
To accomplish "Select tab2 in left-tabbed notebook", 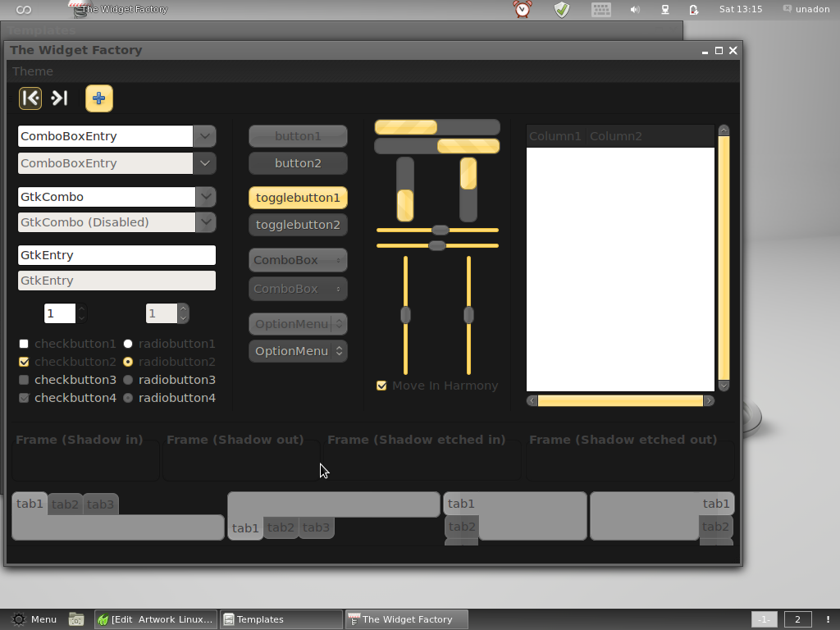I will tap(462, 527).
